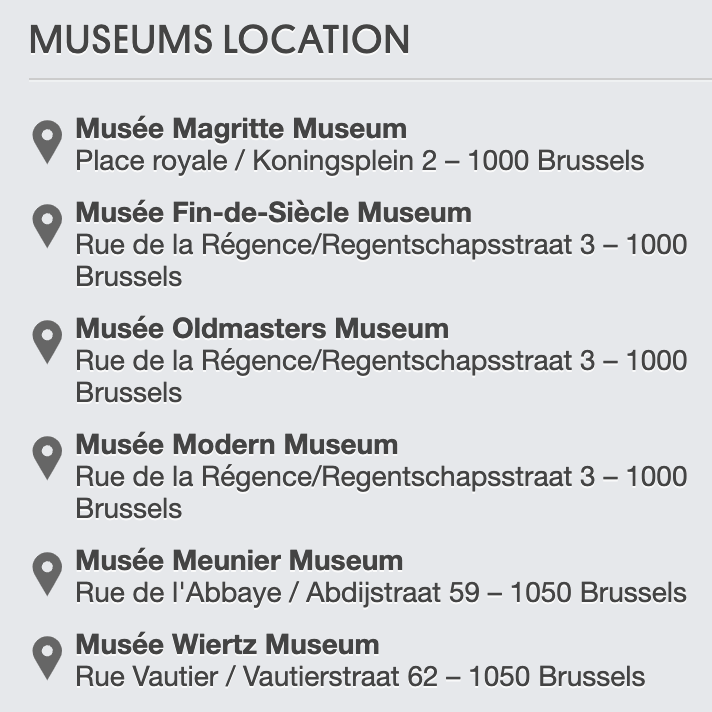Select the address under Musée Oldmasters Museum

pos(381,376)
